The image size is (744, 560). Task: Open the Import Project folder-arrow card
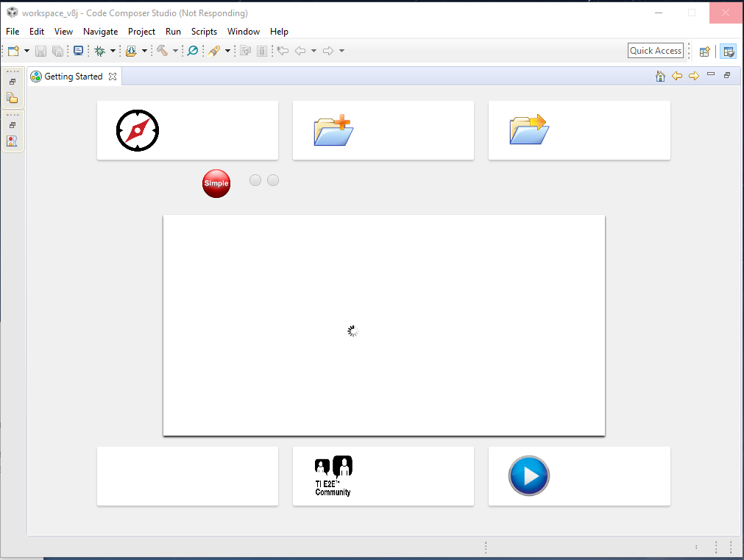tap(579, 130)
